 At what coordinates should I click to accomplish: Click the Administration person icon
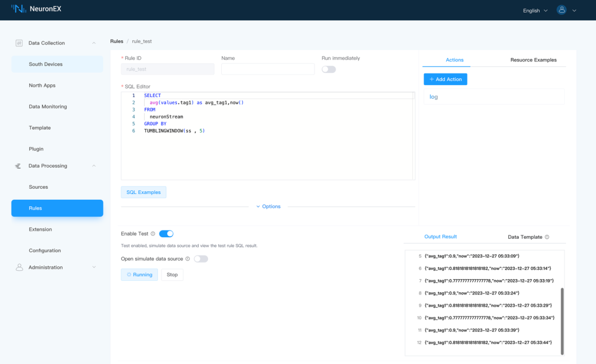[x=19, y=267]
